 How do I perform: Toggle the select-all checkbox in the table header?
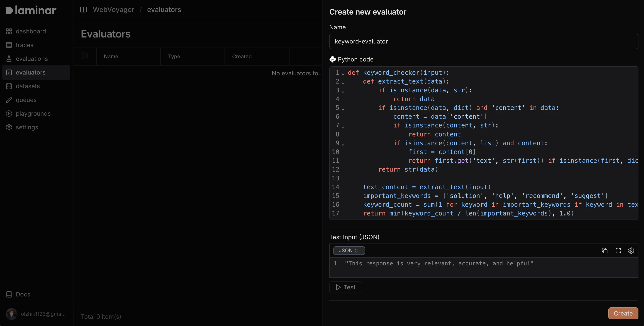pyautogui.click(x=84, y=56)
